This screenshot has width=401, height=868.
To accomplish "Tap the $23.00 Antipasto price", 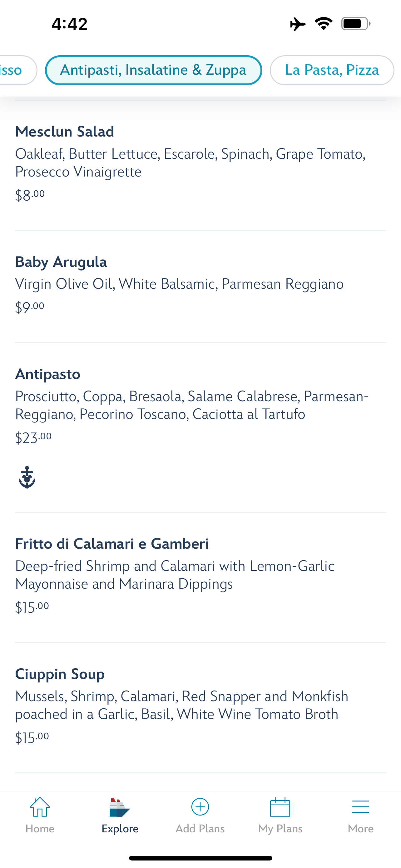I will pyautogui.click(x=33, y=438).
